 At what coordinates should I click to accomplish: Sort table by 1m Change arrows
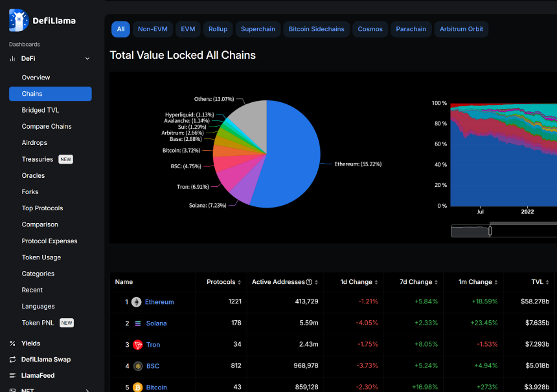496,283
